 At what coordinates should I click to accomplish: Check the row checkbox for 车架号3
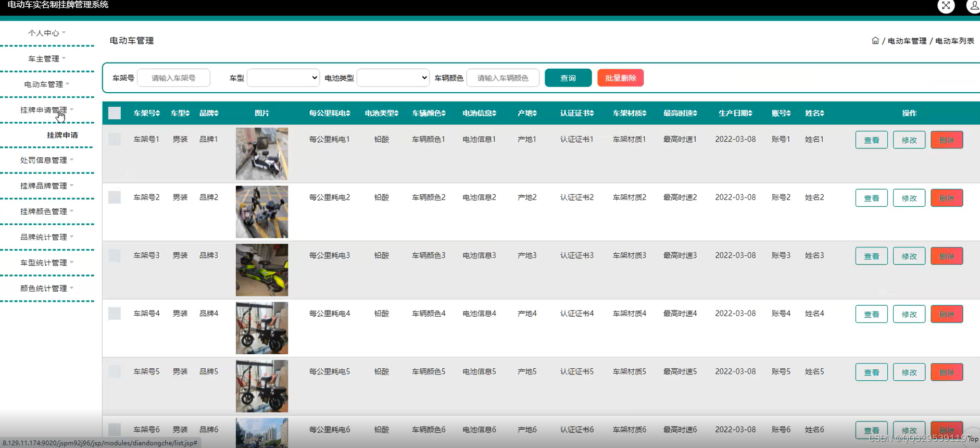[115, 255]
